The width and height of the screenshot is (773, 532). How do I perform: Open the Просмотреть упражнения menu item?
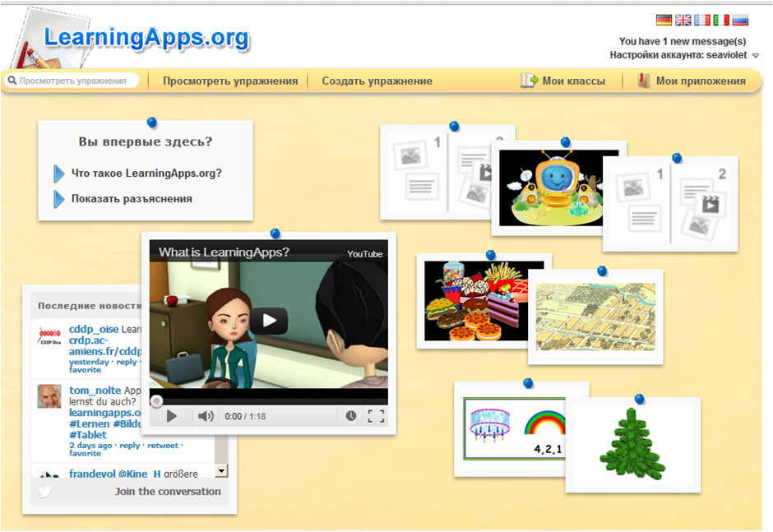coord(230,81)
